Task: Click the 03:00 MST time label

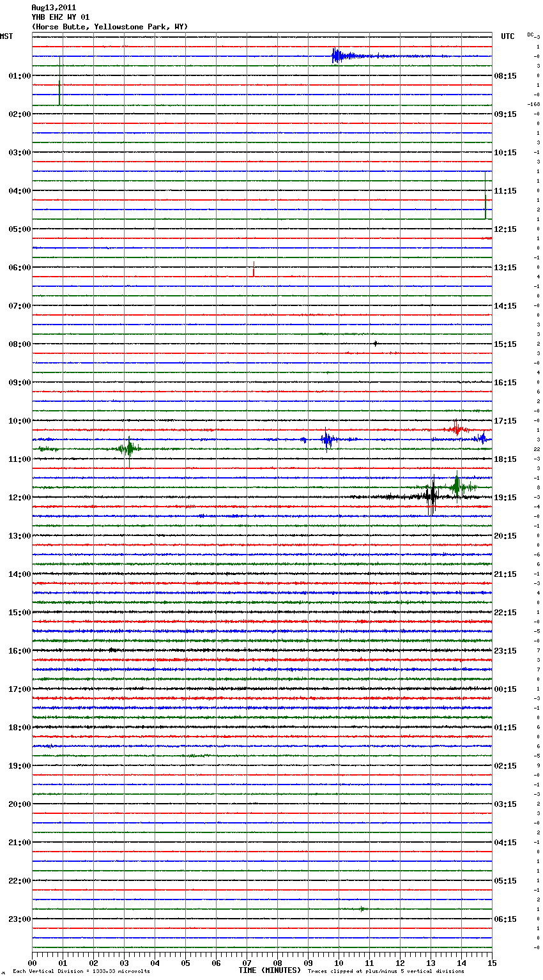Action: tap(20, 152)
